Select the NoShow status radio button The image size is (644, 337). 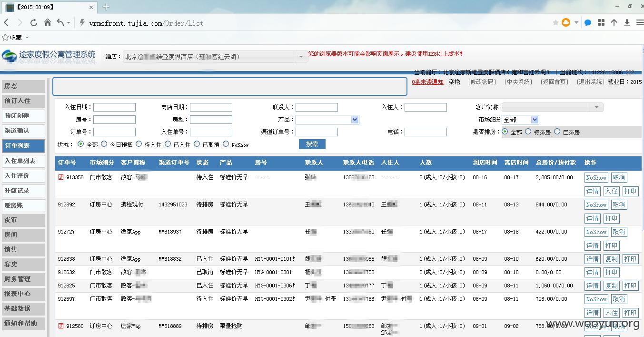click(226, 144)
